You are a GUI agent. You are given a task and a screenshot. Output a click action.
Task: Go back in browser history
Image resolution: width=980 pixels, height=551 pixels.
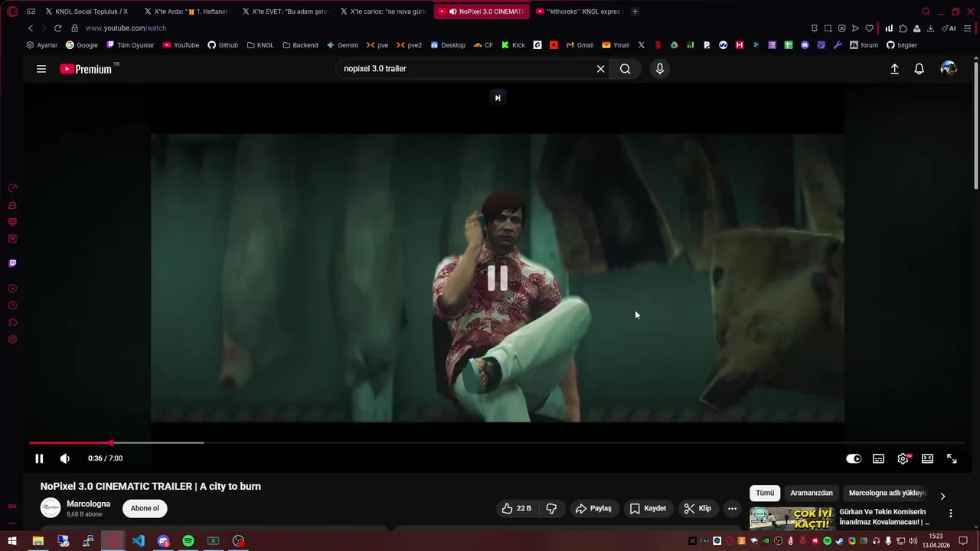(31, 28)
